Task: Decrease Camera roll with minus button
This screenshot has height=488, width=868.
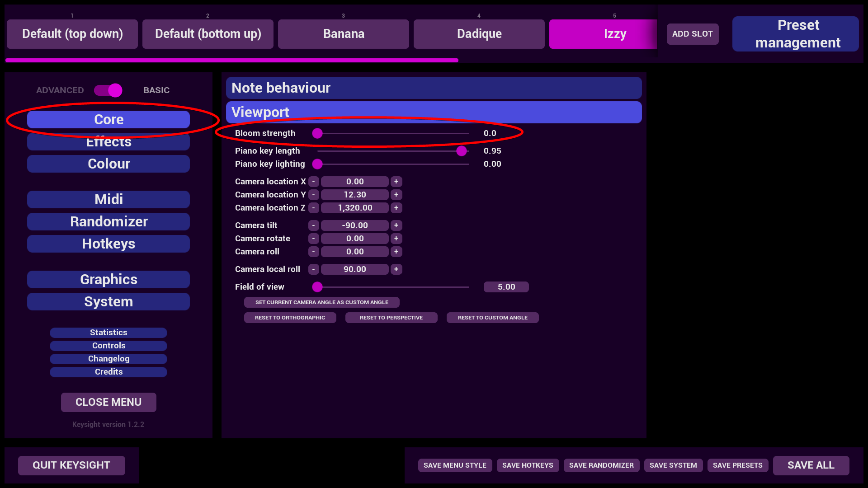Action: (x=313, y=252)
